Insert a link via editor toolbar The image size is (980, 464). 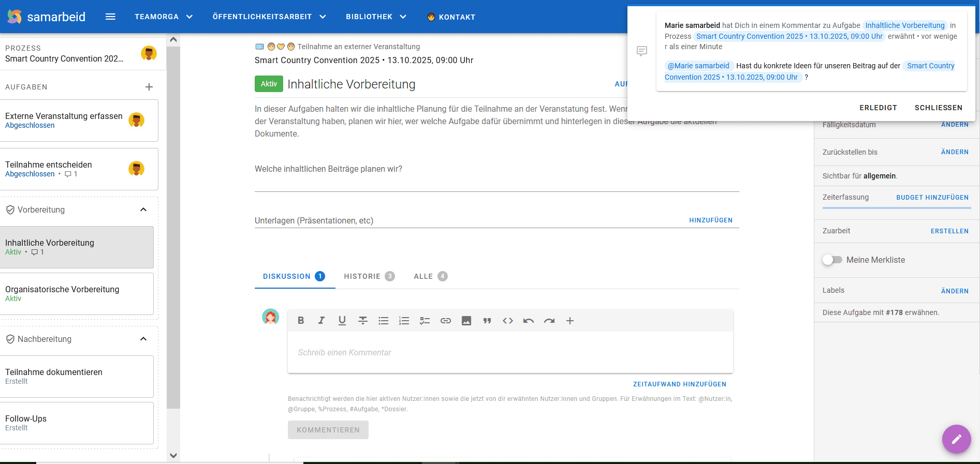click(446, 321)
